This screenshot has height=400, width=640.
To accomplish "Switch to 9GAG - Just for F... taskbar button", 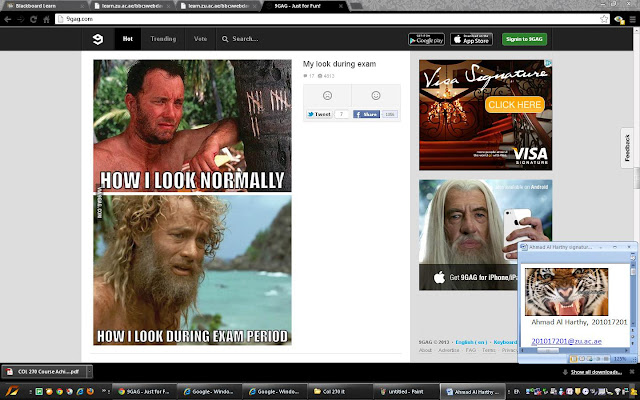I will click(144, 391).
